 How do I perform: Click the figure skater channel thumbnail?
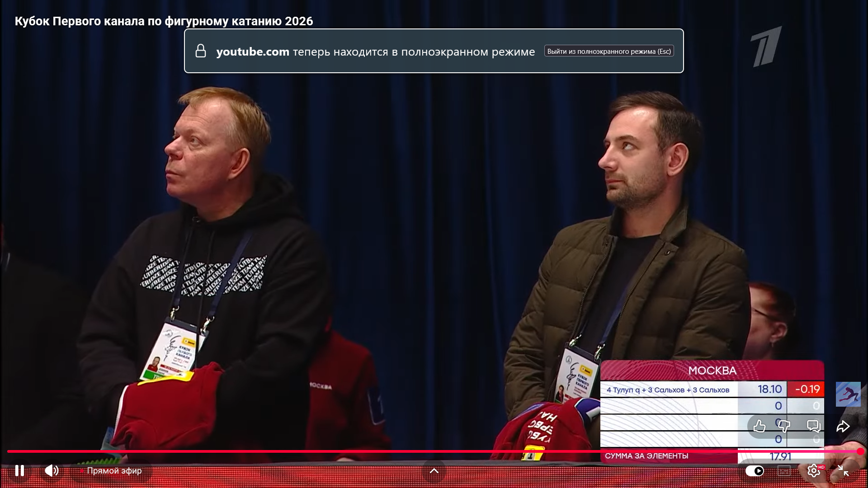[848, 394]
